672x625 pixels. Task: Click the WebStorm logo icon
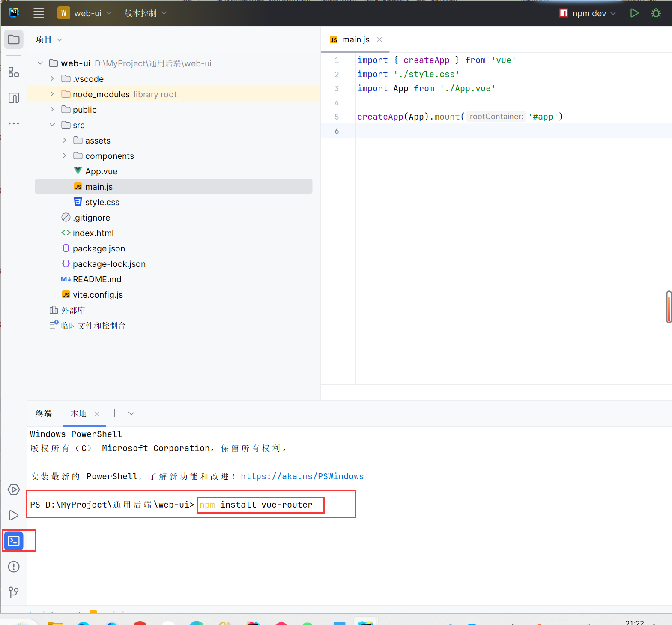click(x=14, y=13)
